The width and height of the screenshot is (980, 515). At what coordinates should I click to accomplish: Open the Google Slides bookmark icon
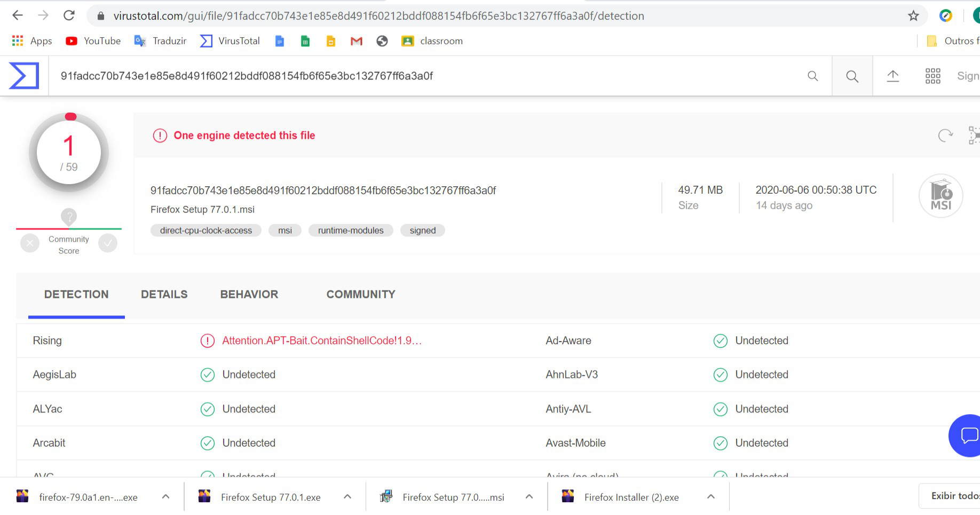point(330,41)
